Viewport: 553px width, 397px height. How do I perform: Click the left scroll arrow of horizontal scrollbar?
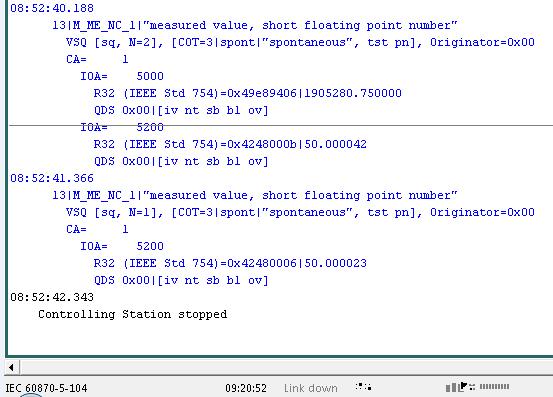(x=12, y=367)
